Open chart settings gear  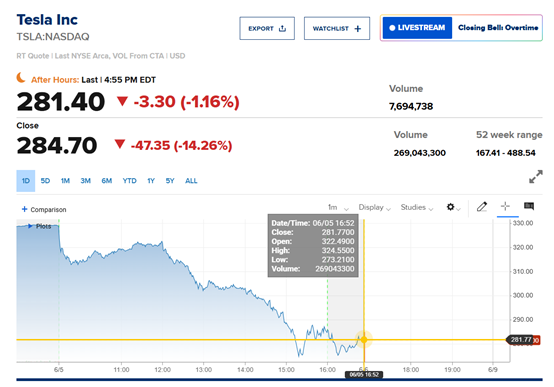450,207
